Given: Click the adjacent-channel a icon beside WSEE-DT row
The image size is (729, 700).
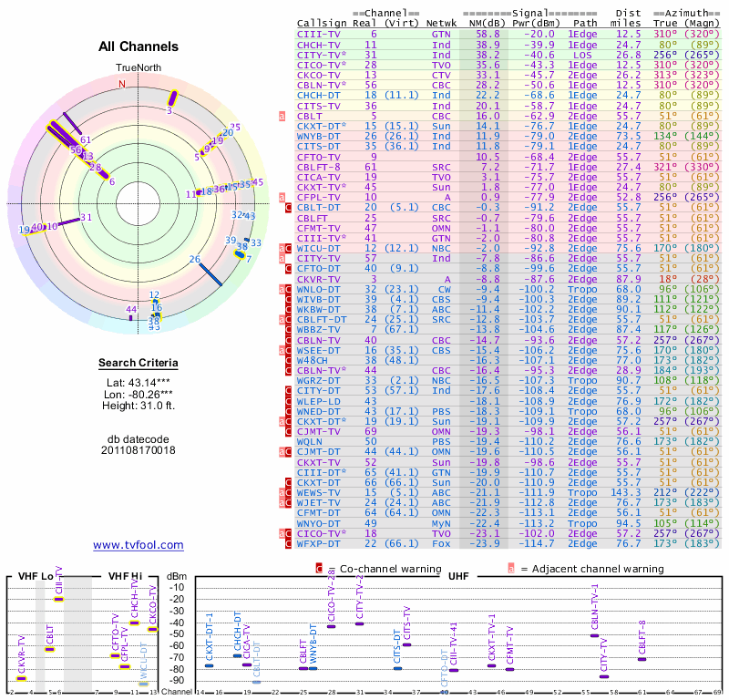Looking at the screenshot, I should coord(282,350).
